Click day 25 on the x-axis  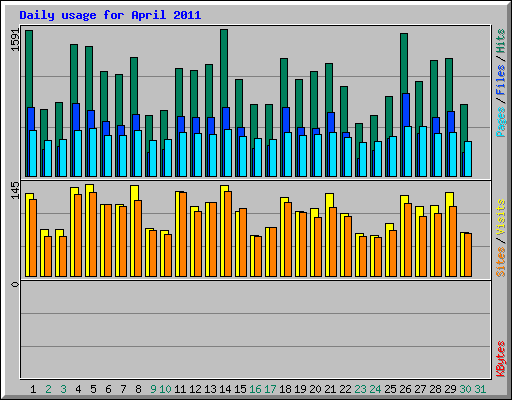[x=390, y=389]
